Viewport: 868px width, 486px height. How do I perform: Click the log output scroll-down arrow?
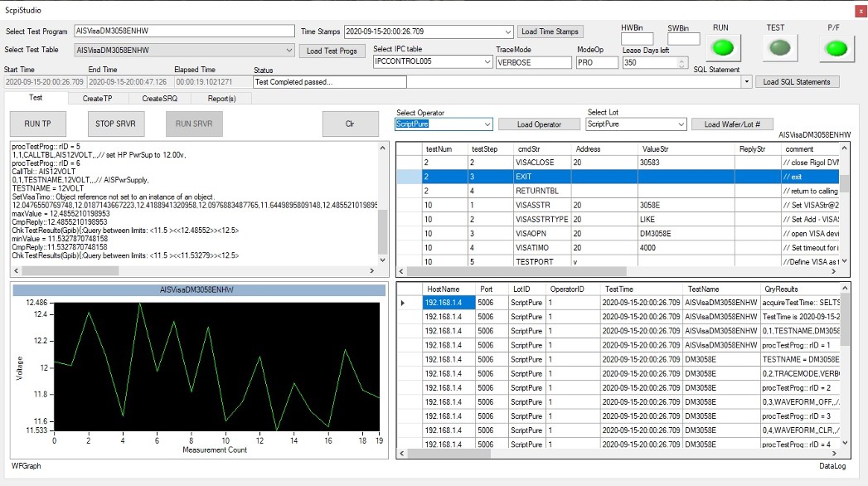click(x=382, y=260)
